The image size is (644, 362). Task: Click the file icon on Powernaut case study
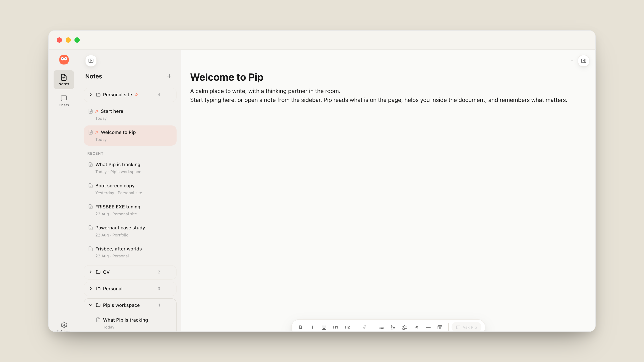[91, 228]
